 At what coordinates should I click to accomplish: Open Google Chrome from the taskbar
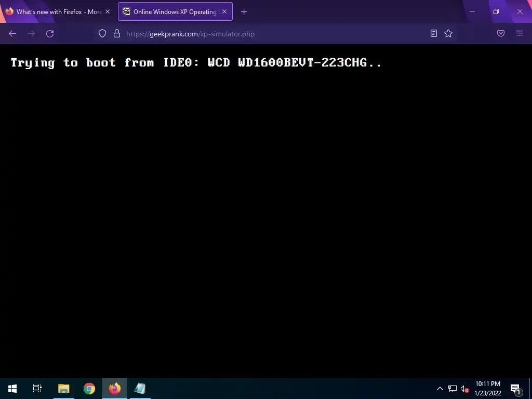(x=89, y=389)
